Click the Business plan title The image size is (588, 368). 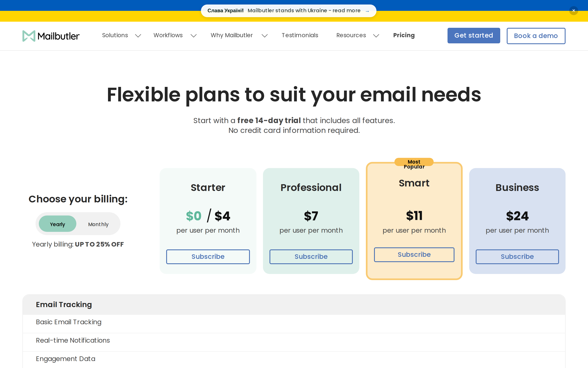pos(517,187)
